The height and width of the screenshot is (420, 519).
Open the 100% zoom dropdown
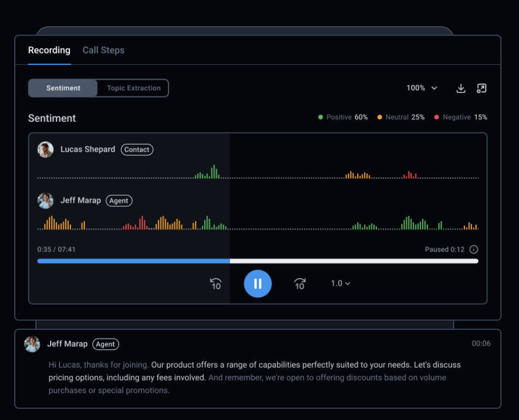click(x=422, y=88)
